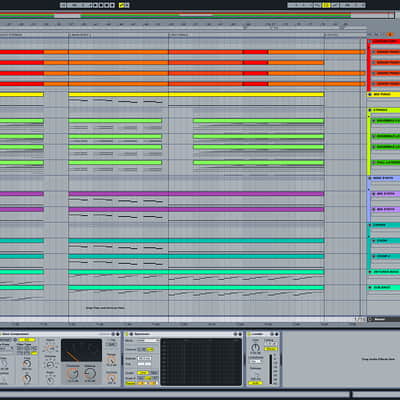The width and height of the screenshot is (400, 400).
Task: Open the Spectrum Block size dropdown
Action: coord(148,340)
